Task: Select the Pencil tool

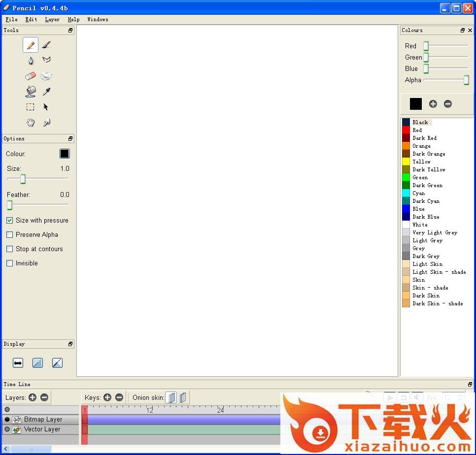Action: 31,45
